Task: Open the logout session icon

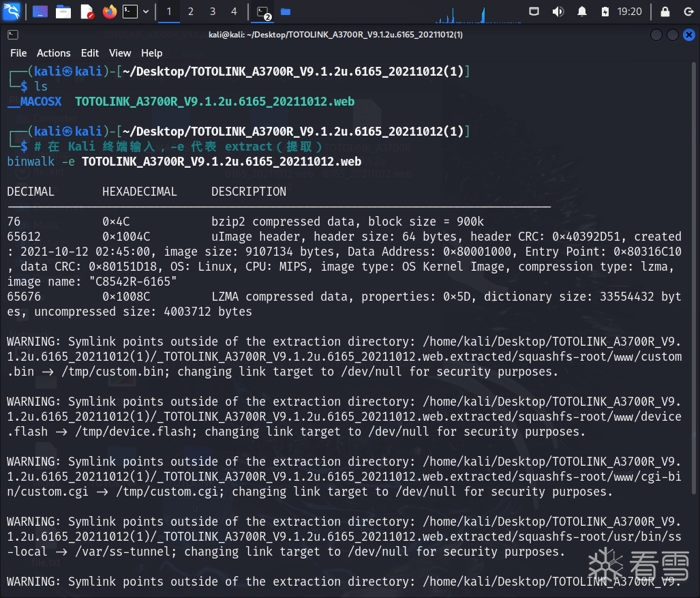Action: click(688, 12)
